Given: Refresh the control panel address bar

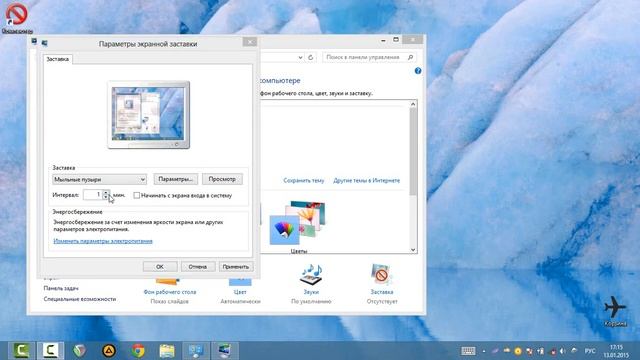Looking at the screenshot, I should click(311, 58).
